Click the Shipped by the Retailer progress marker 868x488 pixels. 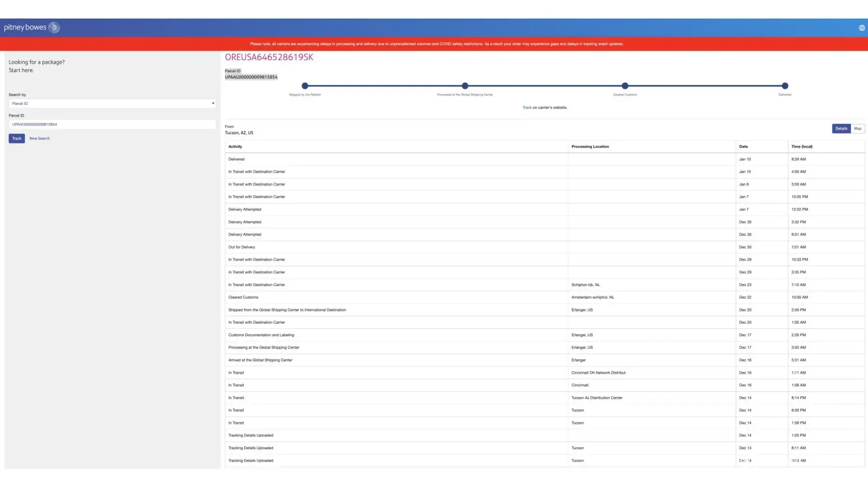point(305,86)
